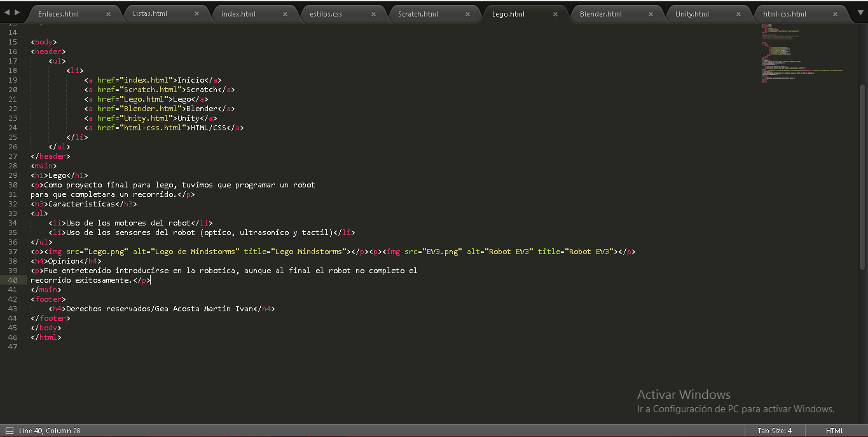The height and width of the screenshot is (437, 868).
Task: Click the Blender.html anchor line
Action: coord(160,109)
